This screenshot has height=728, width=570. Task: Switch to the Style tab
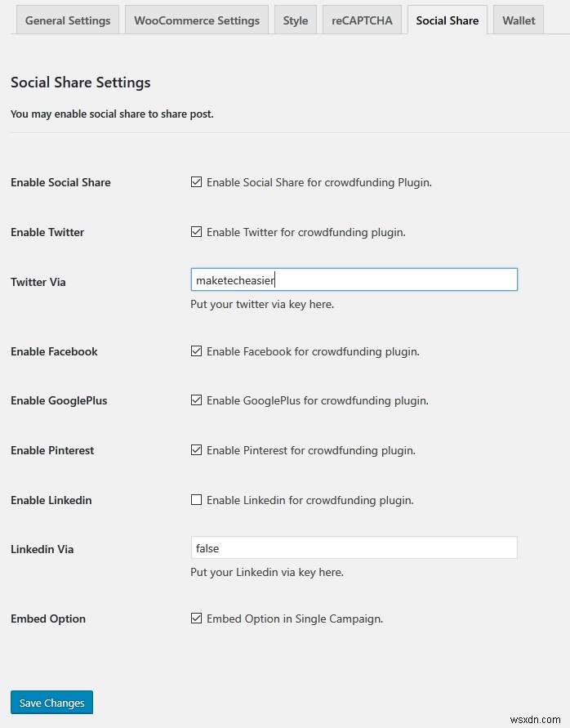[296, 20]
